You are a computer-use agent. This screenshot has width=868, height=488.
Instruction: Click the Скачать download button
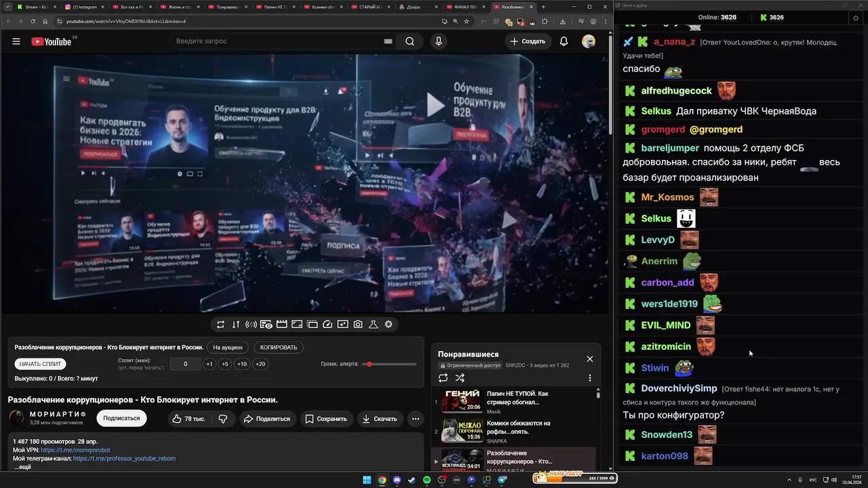pos(380,419)
